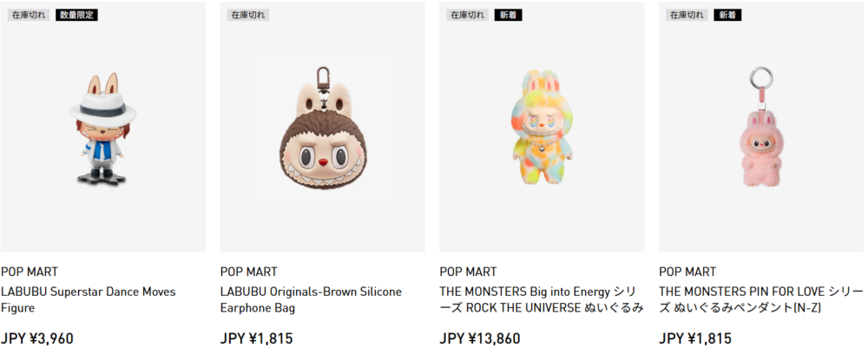The image size is (868, 361).
Task: Click the 新着 badge on the PIN FOR LOVE pendant
Action: pyautogui.click(x=727, y=15)
